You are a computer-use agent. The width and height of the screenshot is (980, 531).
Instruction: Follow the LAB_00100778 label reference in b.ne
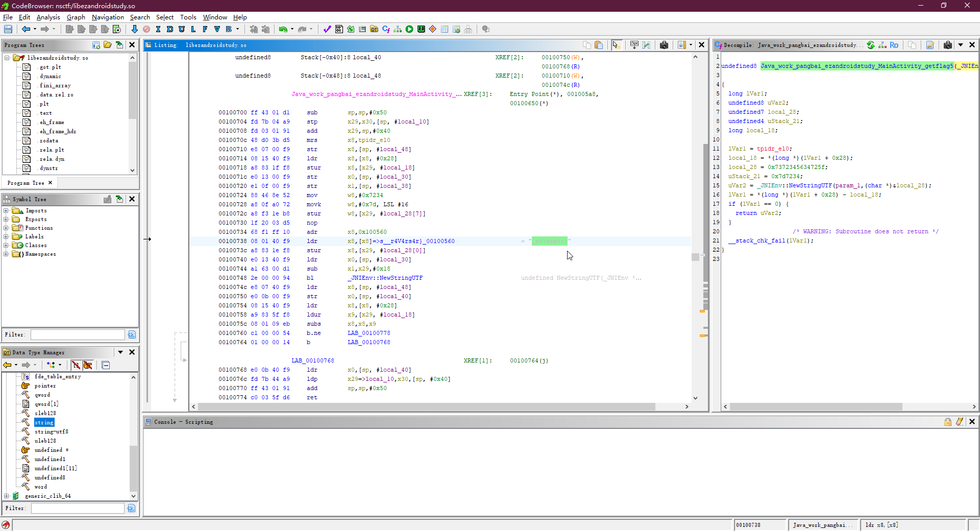pyautogui.click(x=369, y=333)
